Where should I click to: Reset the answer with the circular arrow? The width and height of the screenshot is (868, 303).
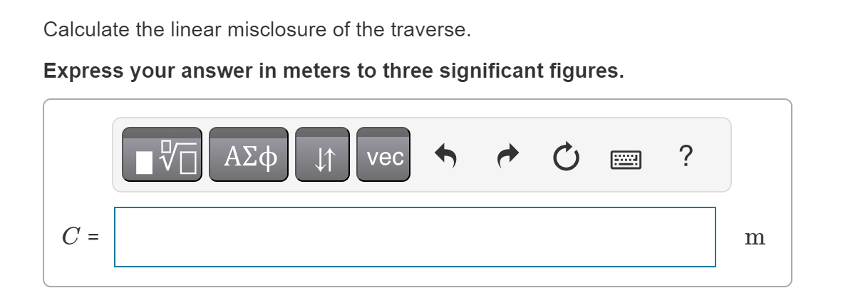[564, 155]
